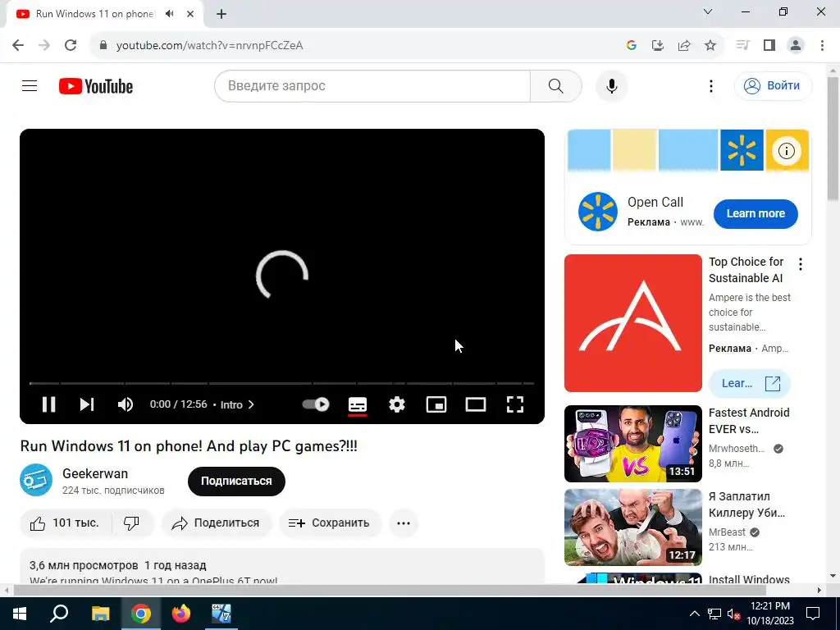Open File Explorer from taskbar
840x630 pixels.
pos(100,614)
